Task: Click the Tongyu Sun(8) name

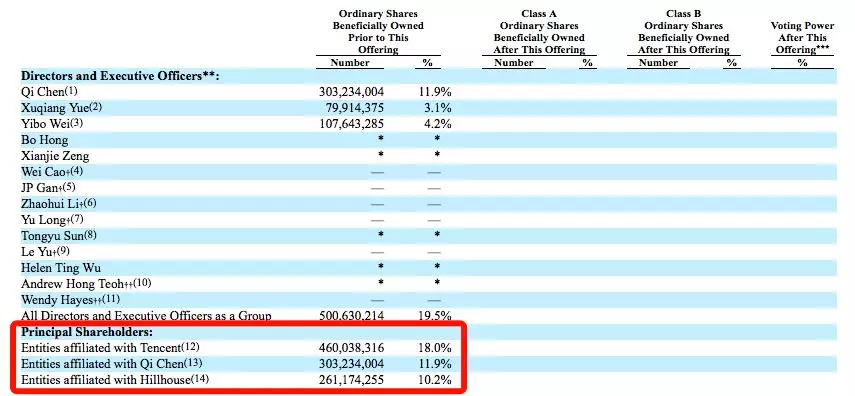Action: [59, 236]
